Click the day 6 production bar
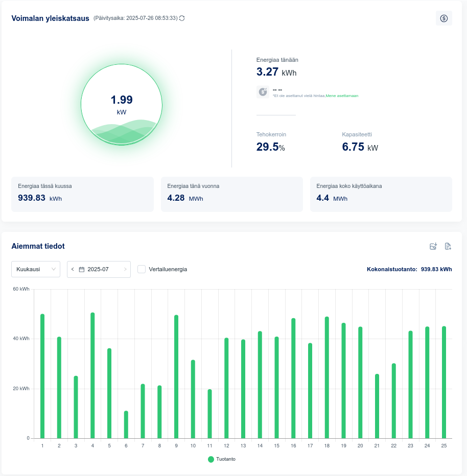Screen dimensions: 467x476 tap(126, 424)
